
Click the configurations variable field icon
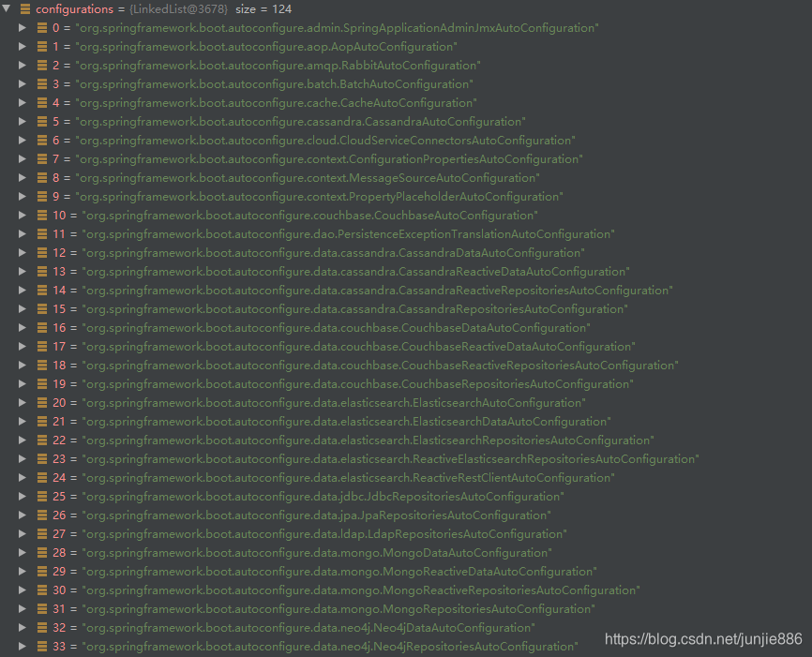pos(25,8)
